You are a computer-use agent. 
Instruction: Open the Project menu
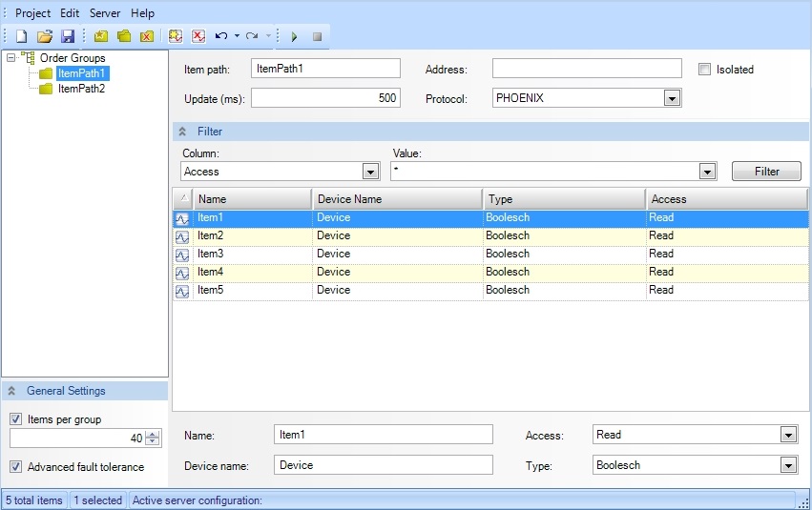click(x=33, y=13)
